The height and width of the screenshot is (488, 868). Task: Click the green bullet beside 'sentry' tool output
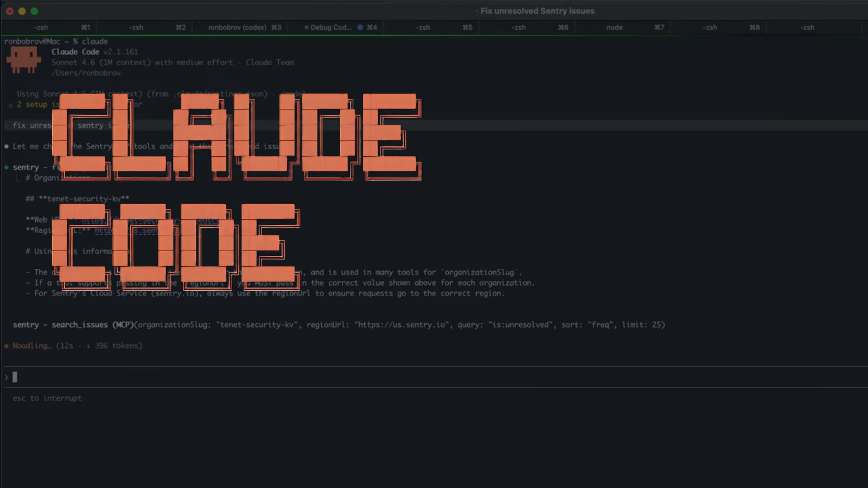click(x=7, y=168)
